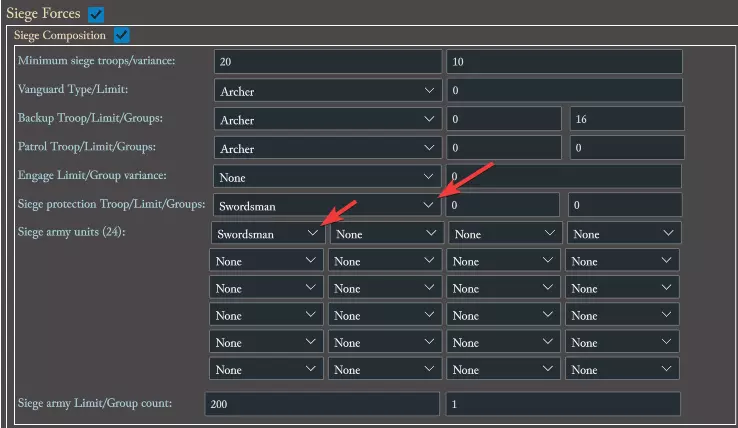Open the Siege protection Troop Swordsman dropdown
The height and width of the screenshot is (428, 738).
point(327,205)
